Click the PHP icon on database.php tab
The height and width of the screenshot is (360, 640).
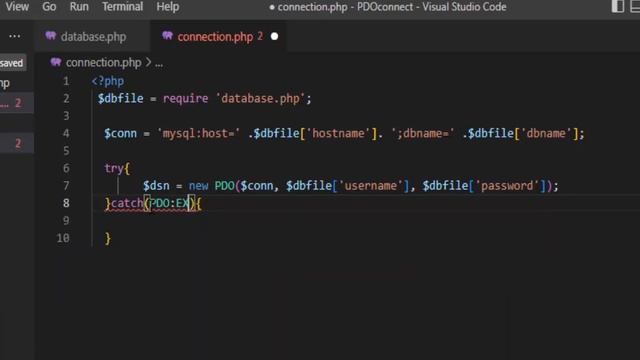(51, 36)
